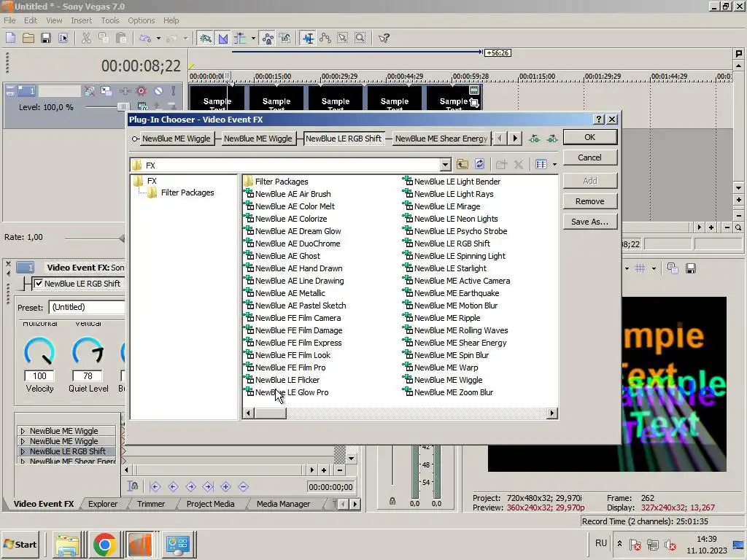The width and height of the screenshot is (747, 560).
Task: Open the FX folder path dropdown
Action: 445,165
